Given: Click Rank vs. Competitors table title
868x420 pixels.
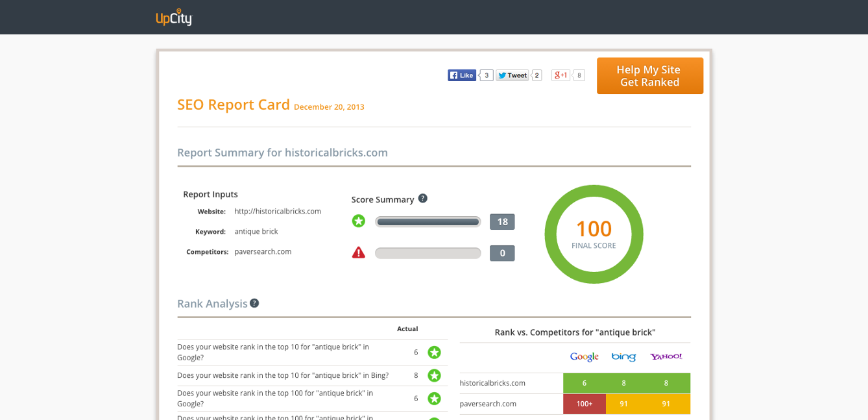Looking at the screenshot, I should [575, 332].
